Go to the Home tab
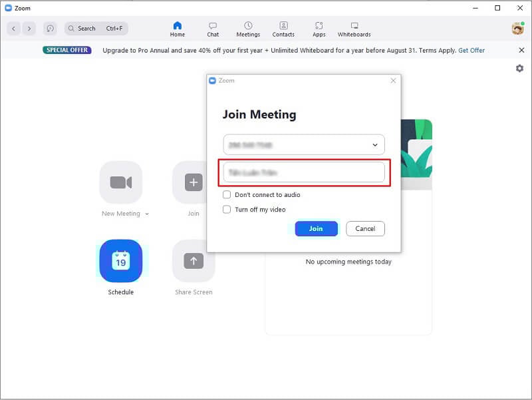The height and width of the screenshot is (400, 532). 178,29
